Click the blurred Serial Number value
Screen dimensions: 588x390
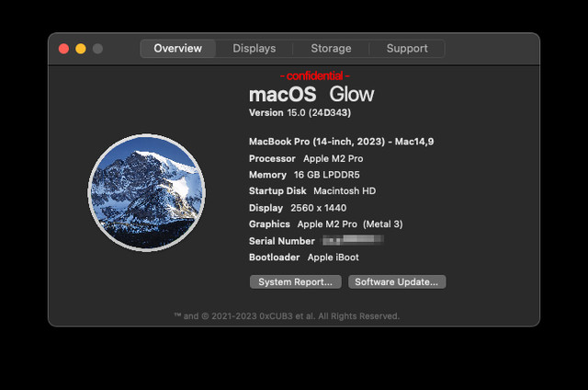(353, 240)
